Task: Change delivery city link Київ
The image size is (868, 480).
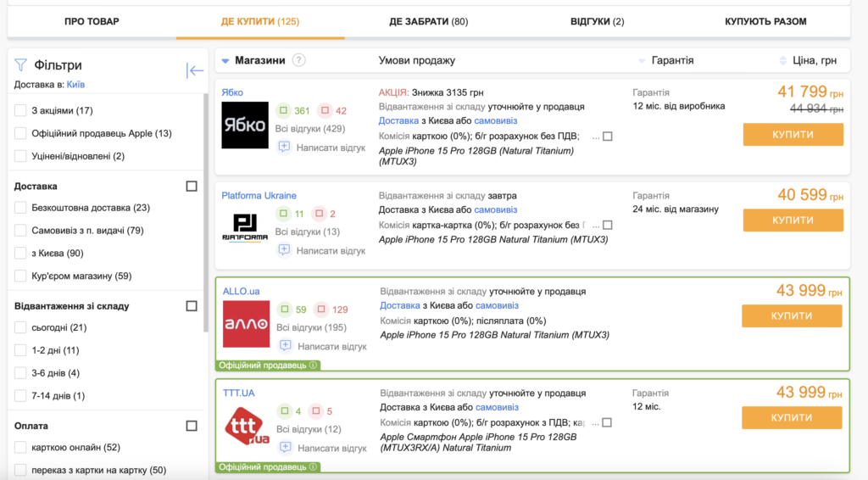Action: (x=75, y=85)
